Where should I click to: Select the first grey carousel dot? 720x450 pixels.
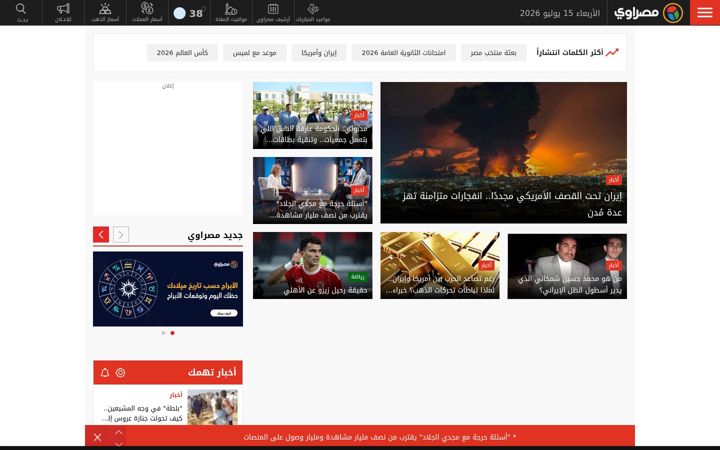163,333
